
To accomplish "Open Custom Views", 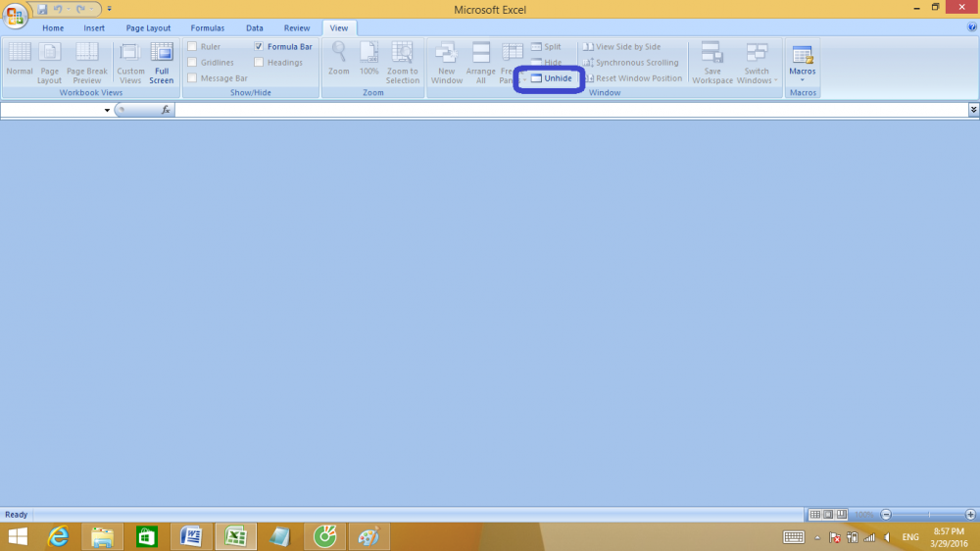I will [130, 63].
